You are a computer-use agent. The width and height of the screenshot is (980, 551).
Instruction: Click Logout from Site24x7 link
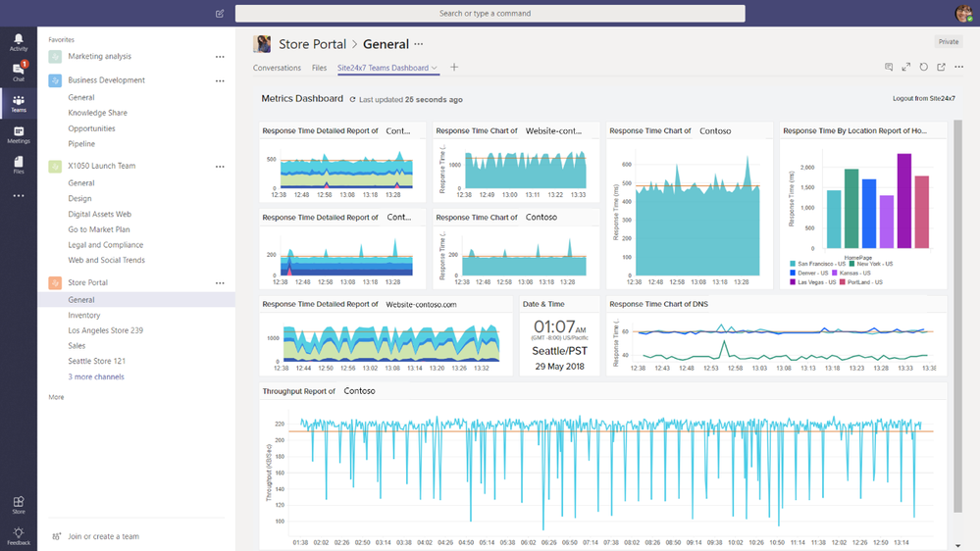(924, 98)
